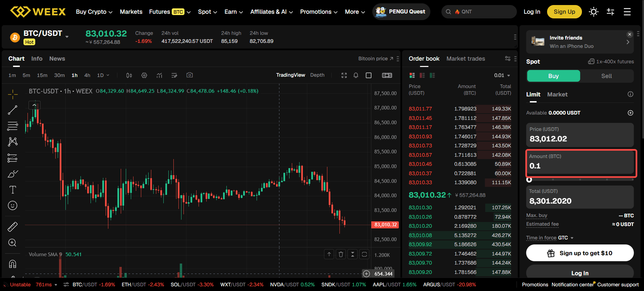The height and width of the screenshot is (291, 644).
Task: Show only buy orders in order book
Action: 432,75
